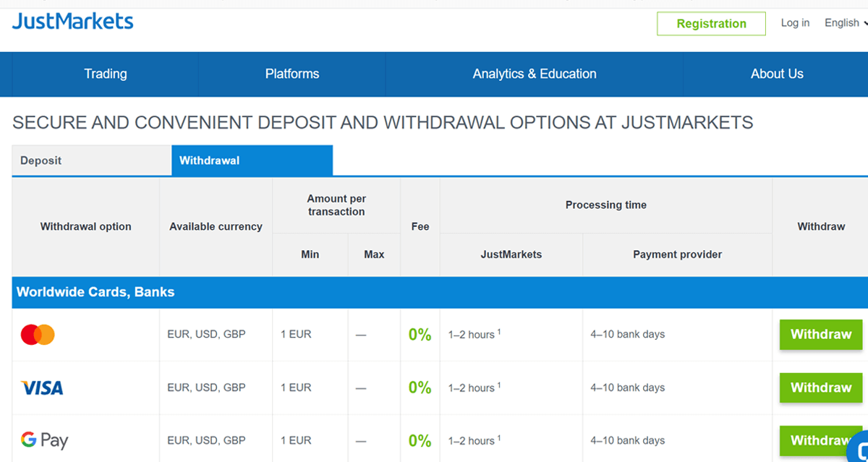Viewport: 868px width, 462px height.
Task: Click Withdraw button in VISA row
Action: pos(821,388)
